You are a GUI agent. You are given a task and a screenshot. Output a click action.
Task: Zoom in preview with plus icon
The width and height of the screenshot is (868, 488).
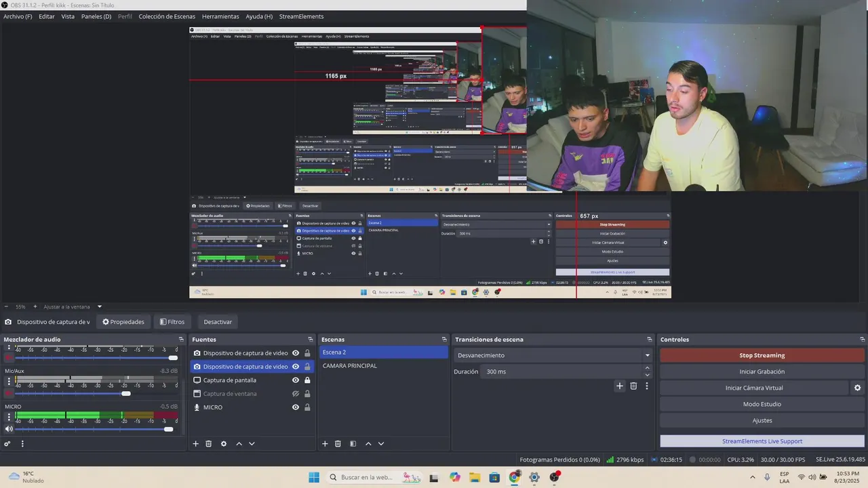36,306
